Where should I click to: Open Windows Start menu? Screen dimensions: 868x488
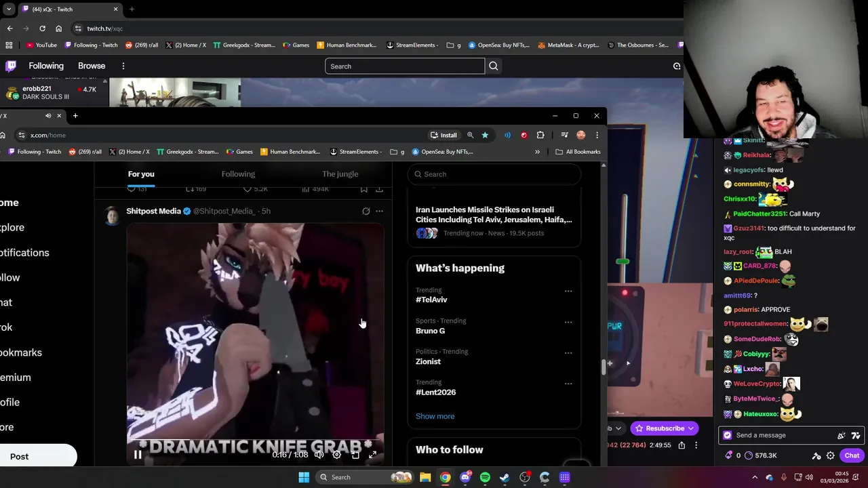click(x=304, y=477)
